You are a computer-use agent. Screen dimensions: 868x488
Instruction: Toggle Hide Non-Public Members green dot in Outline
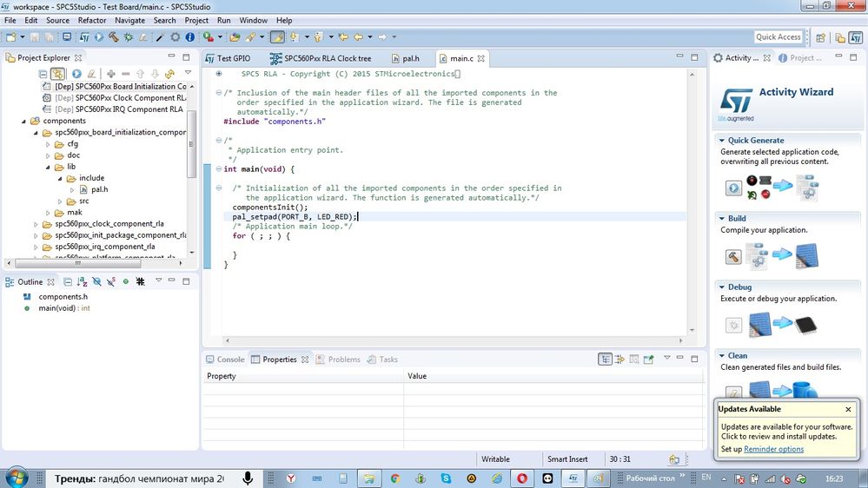click(126, 281)
